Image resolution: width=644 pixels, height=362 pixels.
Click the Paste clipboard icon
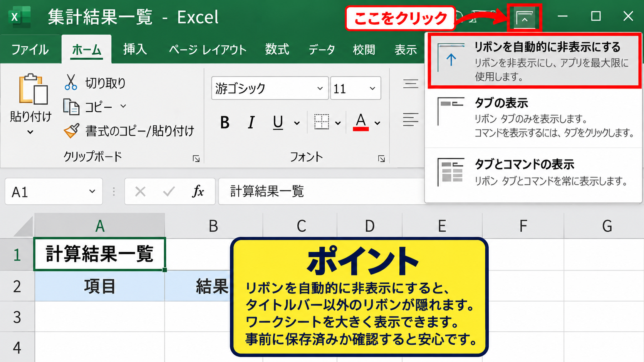point(34,89)
